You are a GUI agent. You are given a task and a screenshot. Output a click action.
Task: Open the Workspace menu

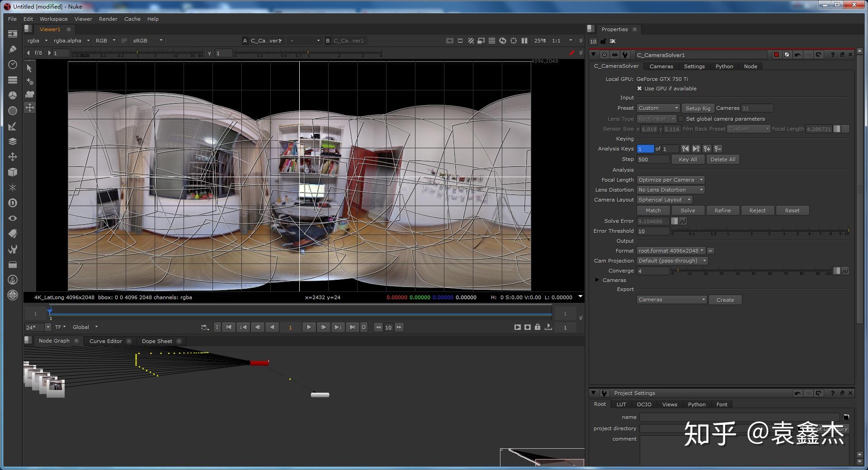(54, 19)
